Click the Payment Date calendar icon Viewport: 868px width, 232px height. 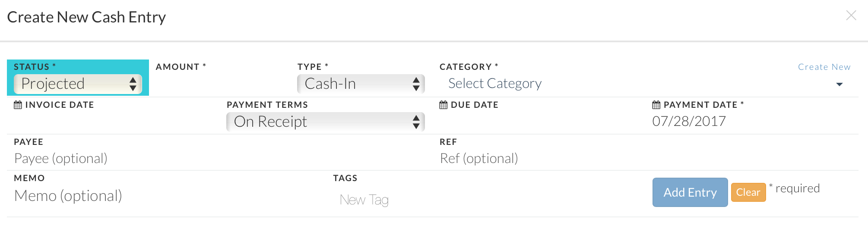[x=656, y=105]
